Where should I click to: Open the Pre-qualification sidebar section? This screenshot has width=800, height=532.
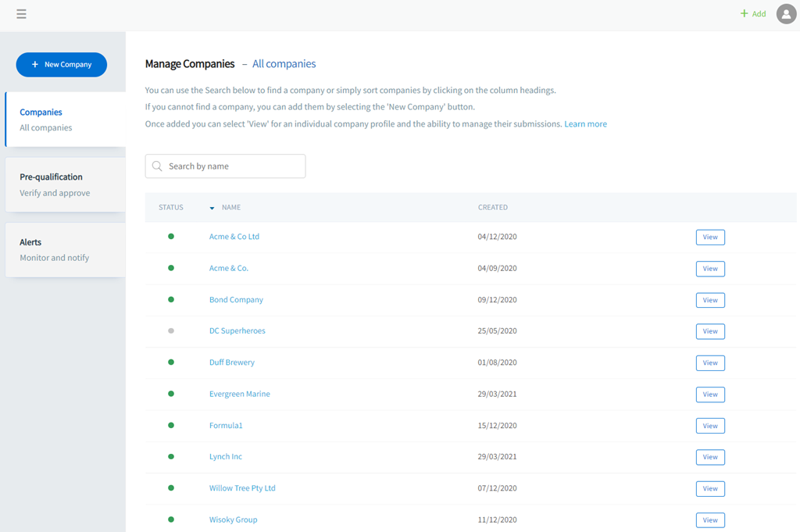66,184
